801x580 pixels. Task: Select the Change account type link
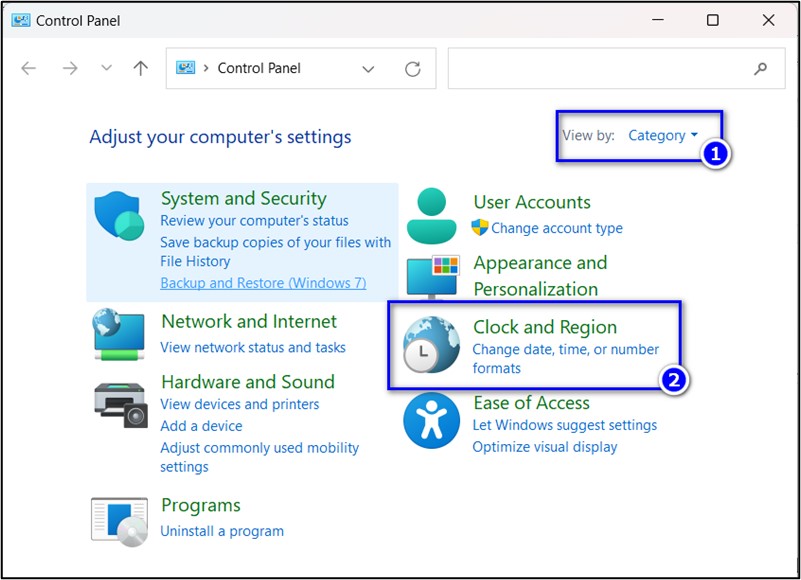tap(556, 228)
